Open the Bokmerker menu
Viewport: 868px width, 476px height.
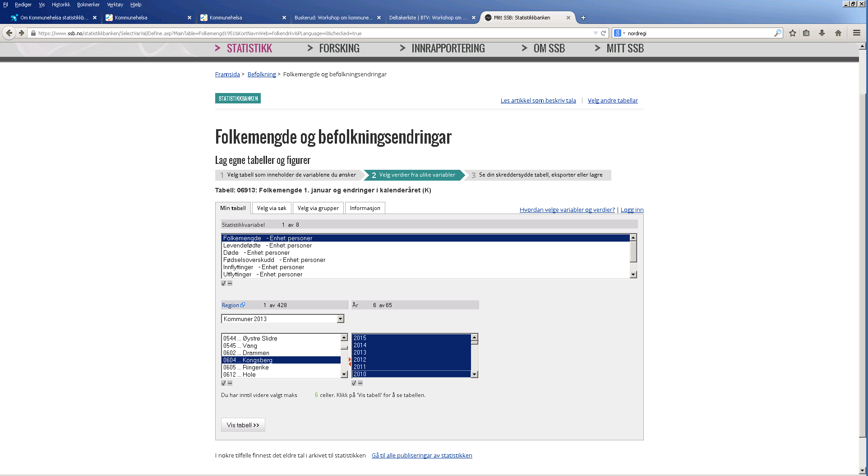click(88, 5)
